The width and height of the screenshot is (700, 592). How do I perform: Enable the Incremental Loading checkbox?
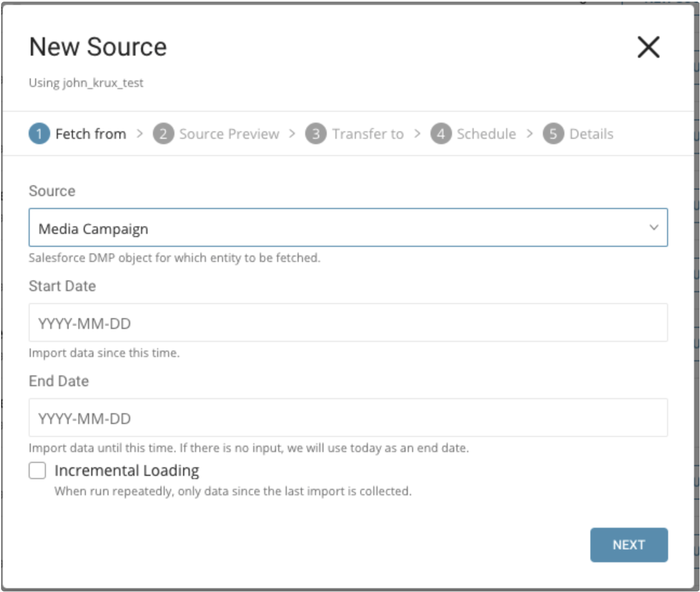point(37,470)
